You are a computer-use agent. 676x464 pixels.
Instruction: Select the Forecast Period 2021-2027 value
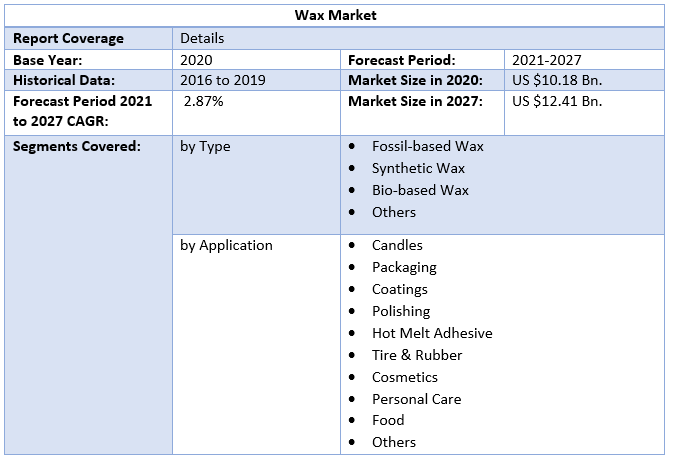[x=546, y=60]
